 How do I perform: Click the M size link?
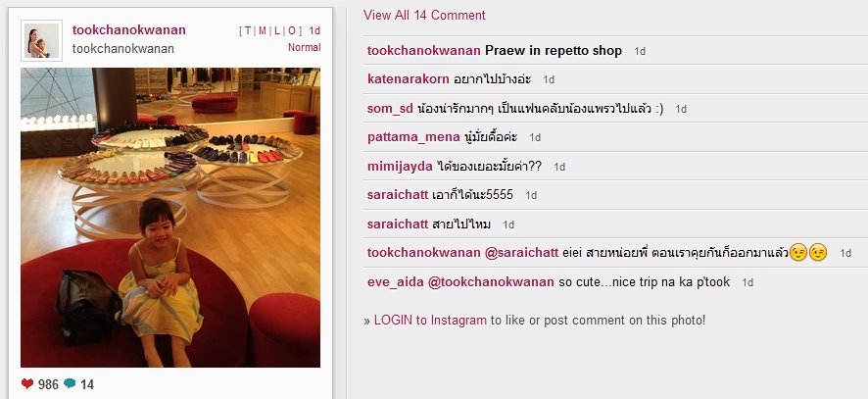pyautogui.click(x=263, y=31)
